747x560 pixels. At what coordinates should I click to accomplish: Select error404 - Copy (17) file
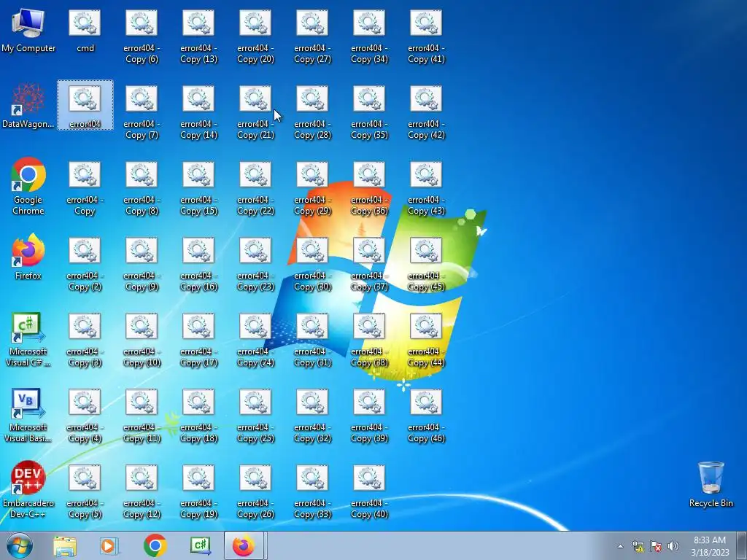coord(198,340)
